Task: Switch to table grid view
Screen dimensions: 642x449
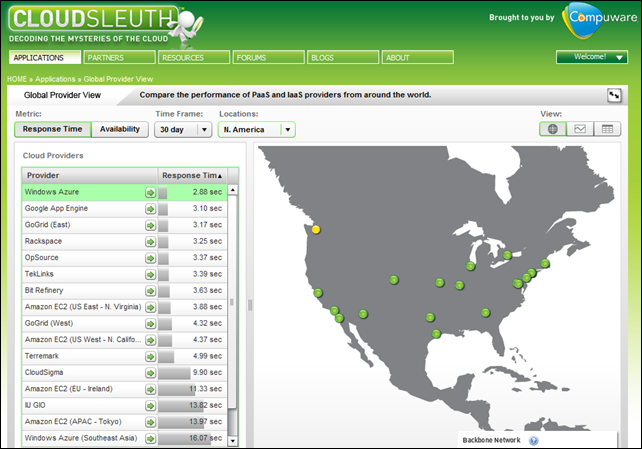Action: [x=607, y=129]
